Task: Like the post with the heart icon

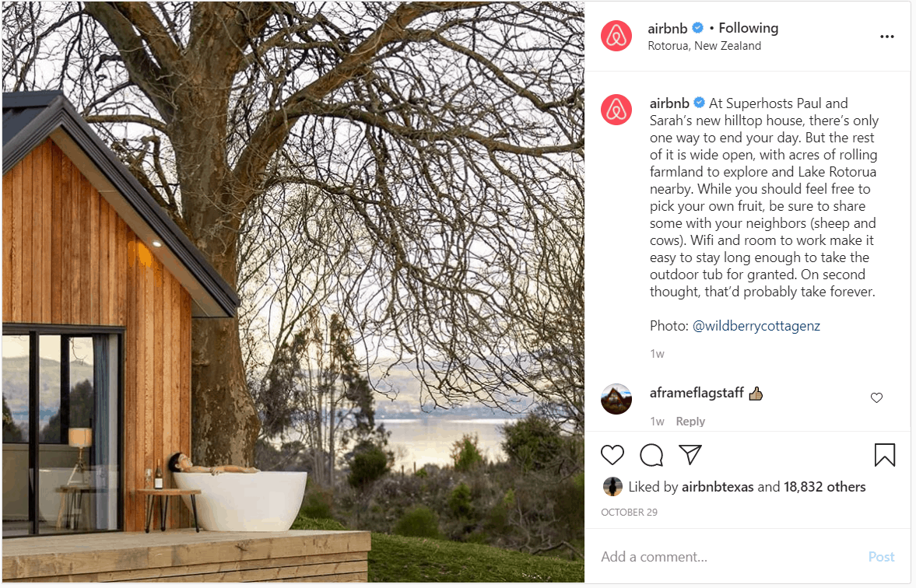Action: 612,455
